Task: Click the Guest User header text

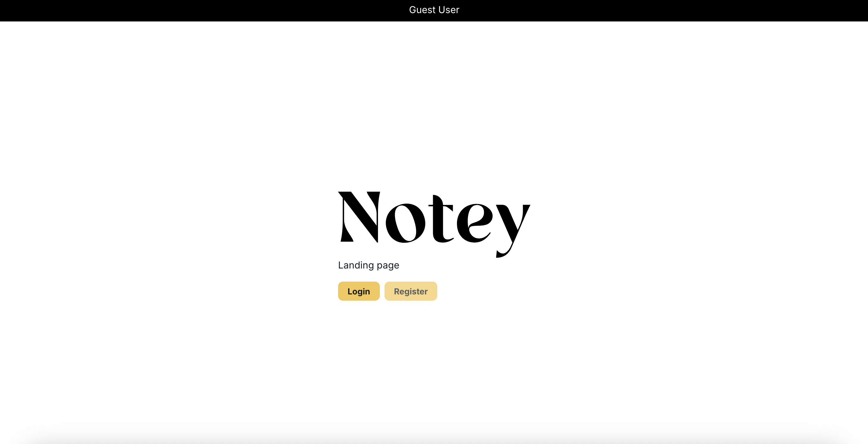Action: click(x=434, y=10)
